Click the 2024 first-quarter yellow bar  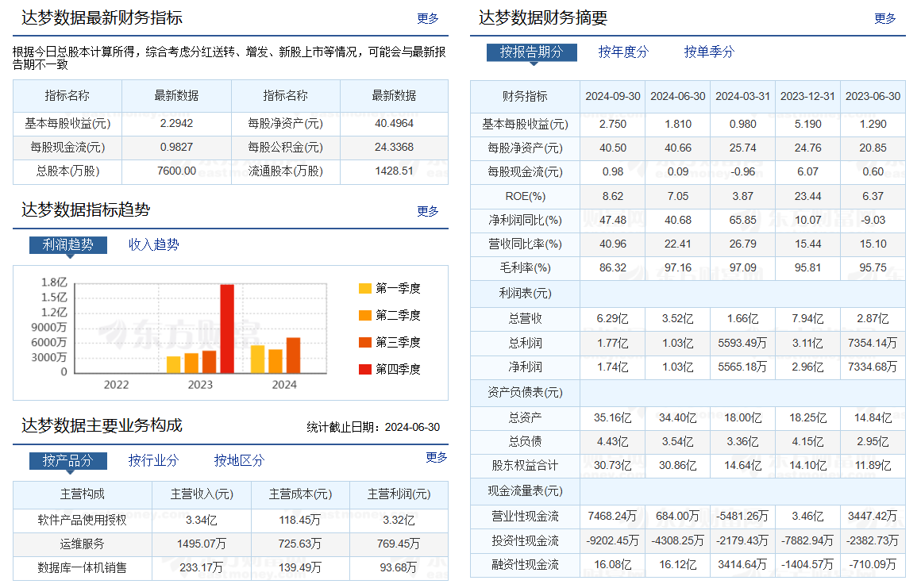[258, 359]
